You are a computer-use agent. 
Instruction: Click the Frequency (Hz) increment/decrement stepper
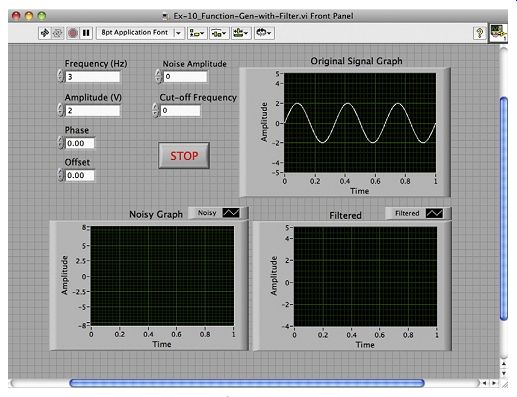(60, 76)
